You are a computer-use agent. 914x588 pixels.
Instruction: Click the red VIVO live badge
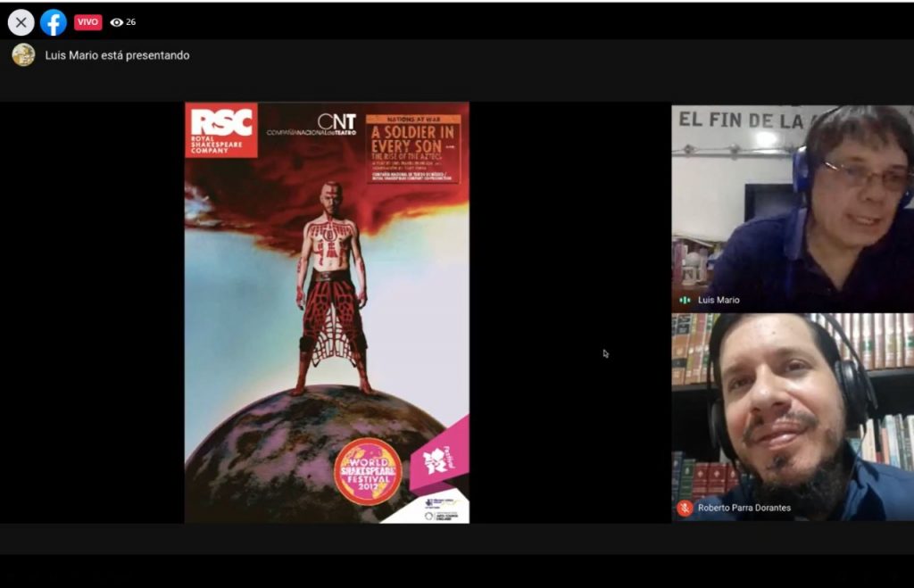[x=87, y=21]
